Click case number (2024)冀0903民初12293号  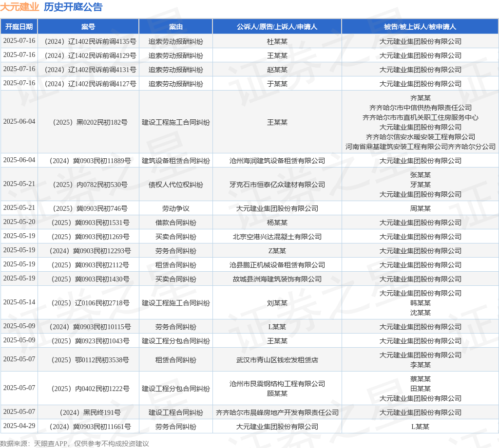pos(90,251)
